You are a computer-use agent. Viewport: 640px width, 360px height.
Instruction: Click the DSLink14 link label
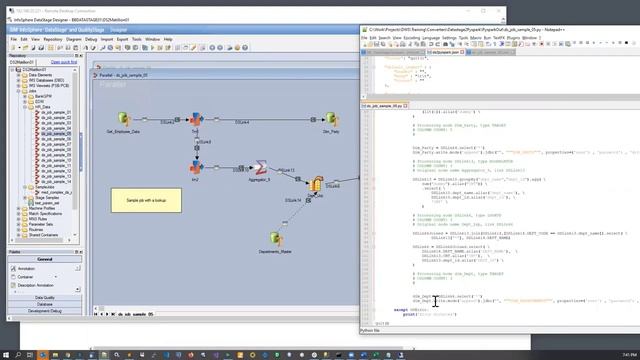pos(293,200)
